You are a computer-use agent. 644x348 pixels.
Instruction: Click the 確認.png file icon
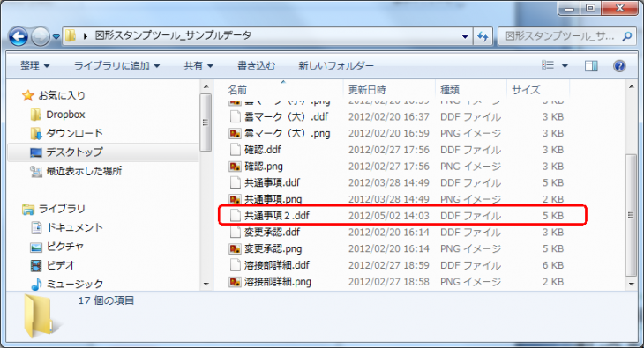[235, 167]
